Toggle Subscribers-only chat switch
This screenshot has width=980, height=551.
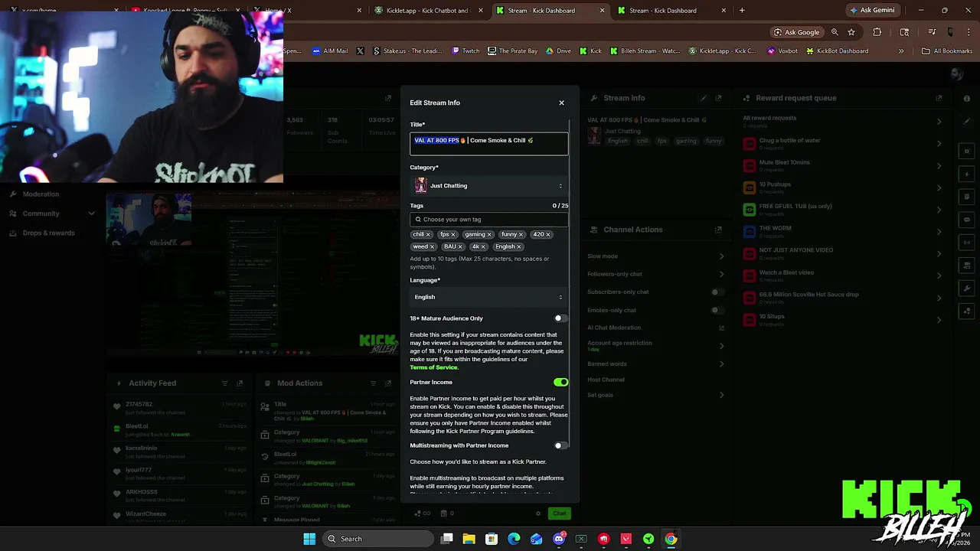pos(717,292)
